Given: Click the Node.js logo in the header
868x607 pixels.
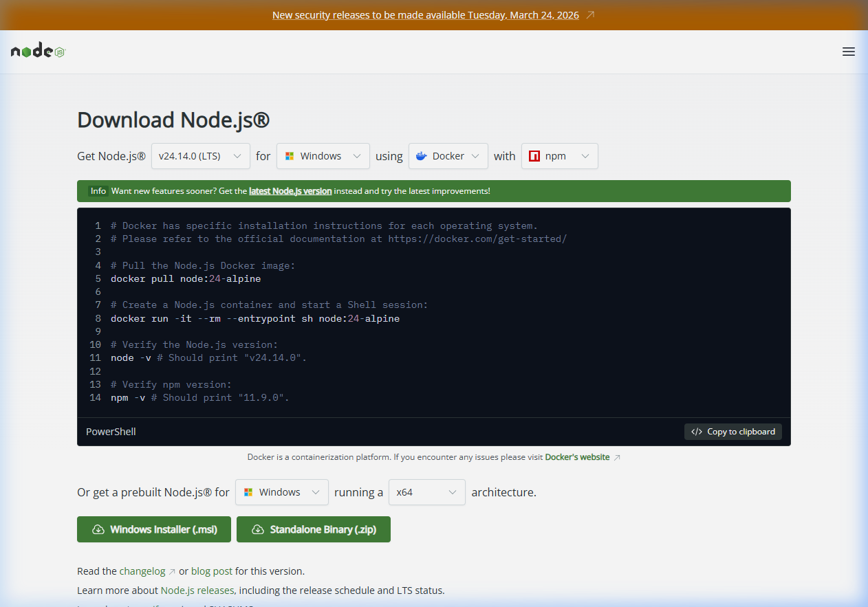Looking at the screenshot, I should pyautogui.click(x=37, y=50).
